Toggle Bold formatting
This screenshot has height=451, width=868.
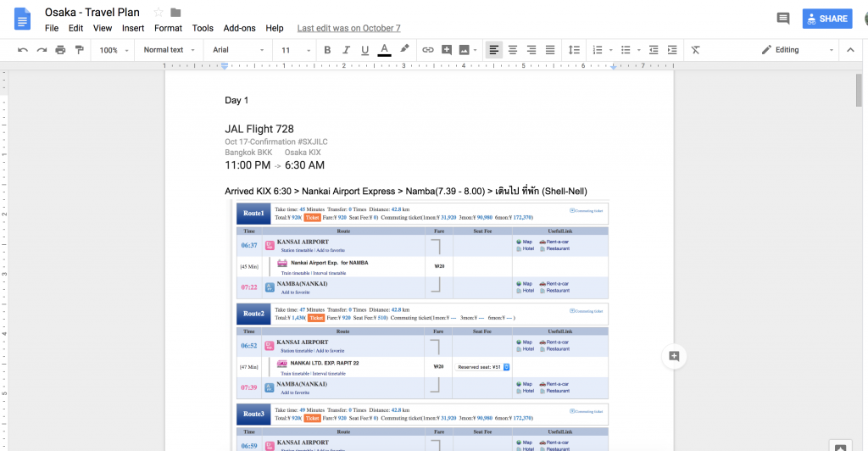click(x=327, y=50)
